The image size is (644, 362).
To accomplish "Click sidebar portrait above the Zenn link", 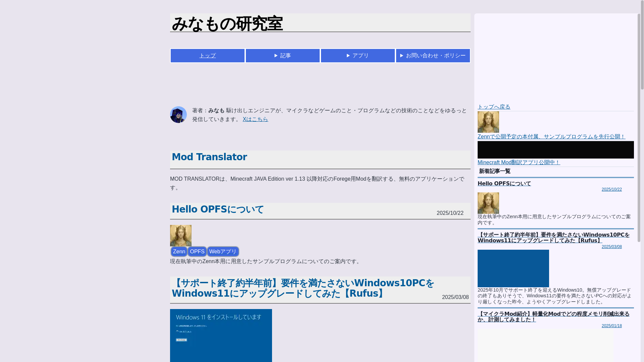I will (x=488, y=122).
